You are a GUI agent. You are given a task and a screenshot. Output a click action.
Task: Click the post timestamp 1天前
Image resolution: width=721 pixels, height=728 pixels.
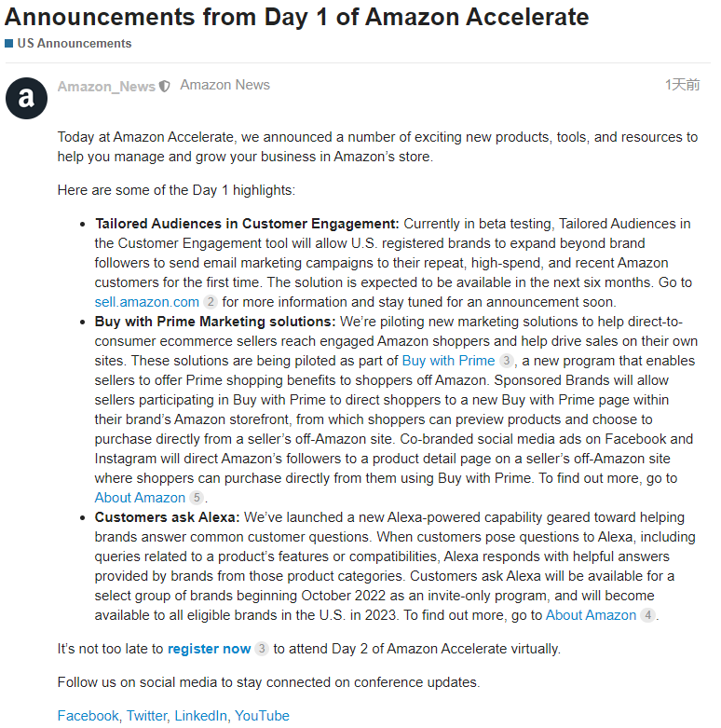click(x=682, y=85)
